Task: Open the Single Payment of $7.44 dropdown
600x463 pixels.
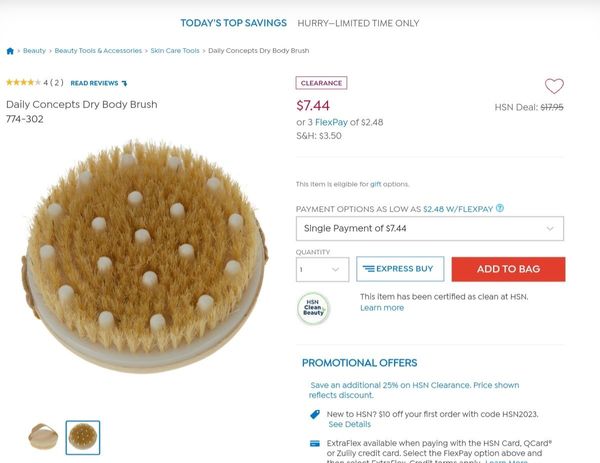Action: point(429,229)
